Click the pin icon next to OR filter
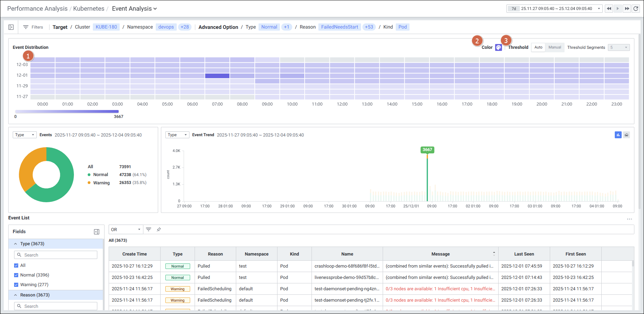The image size is (644, 314). point(159,229)
